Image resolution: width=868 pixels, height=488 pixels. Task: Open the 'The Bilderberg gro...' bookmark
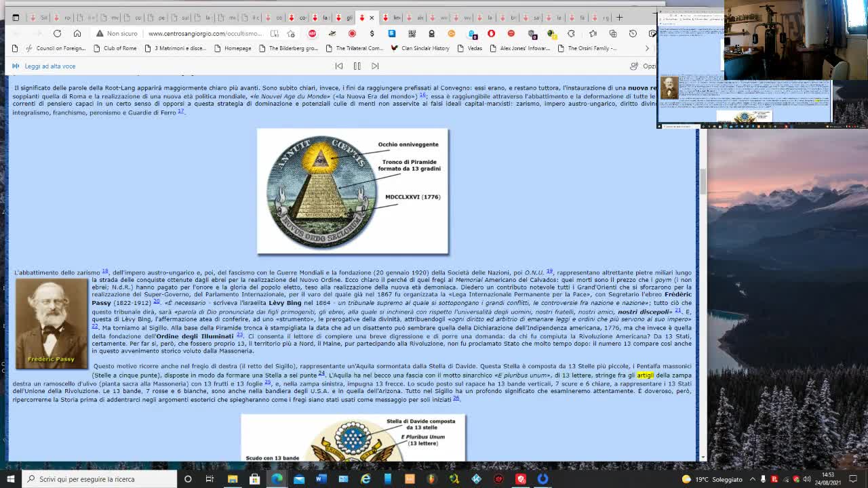[288, 48]
